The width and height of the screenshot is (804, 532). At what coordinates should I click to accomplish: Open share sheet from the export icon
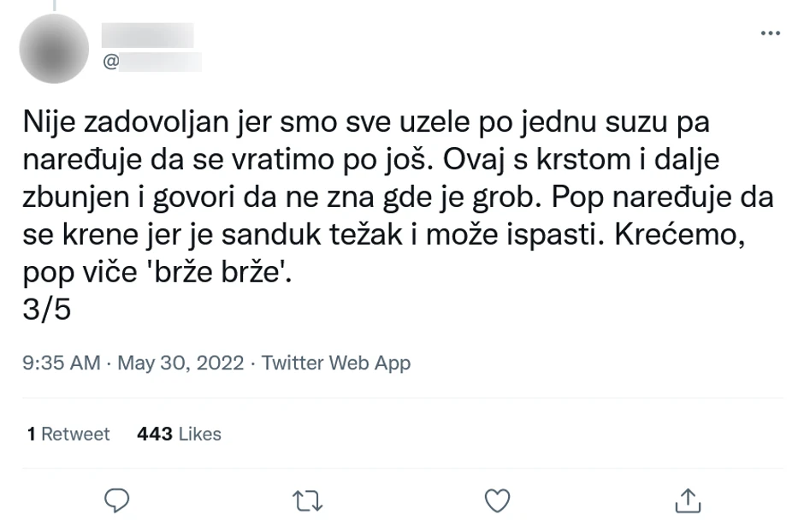[688, 501]
